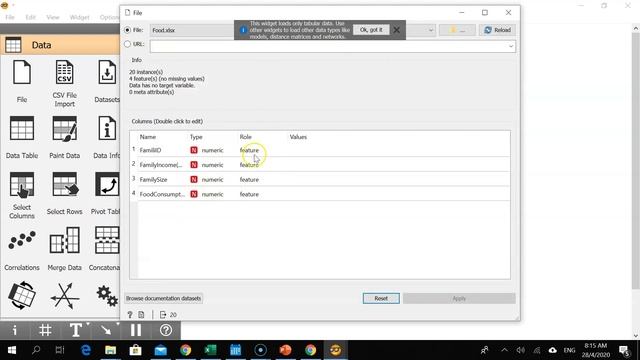This screenshot has height=360, width=640.
Task: Open File Explorer from the taskbar
Action: 111,350
